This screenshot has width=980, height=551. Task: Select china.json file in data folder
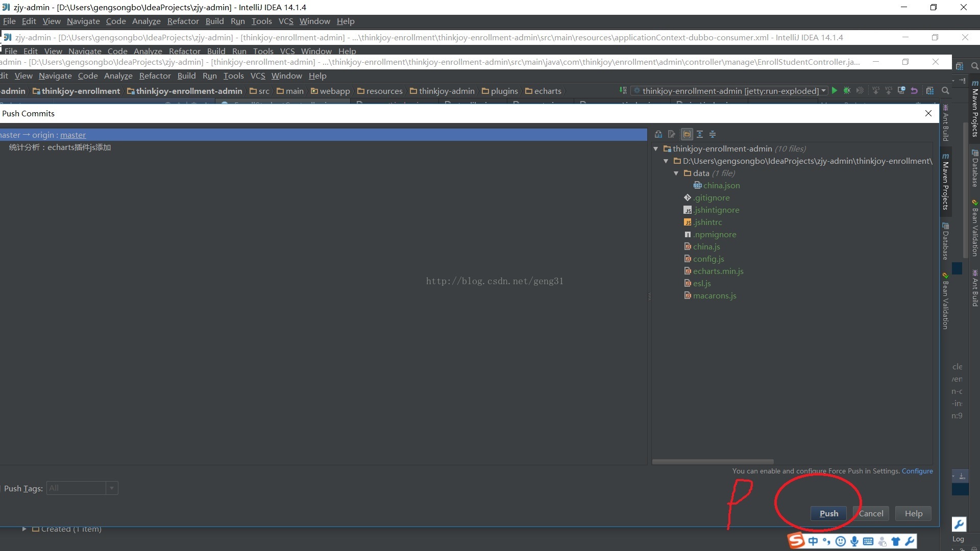[722, 185]
